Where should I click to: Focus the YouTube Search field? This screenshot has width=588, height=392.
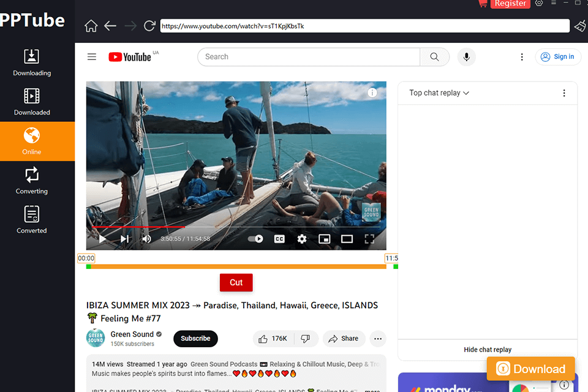tap(309, 56)
